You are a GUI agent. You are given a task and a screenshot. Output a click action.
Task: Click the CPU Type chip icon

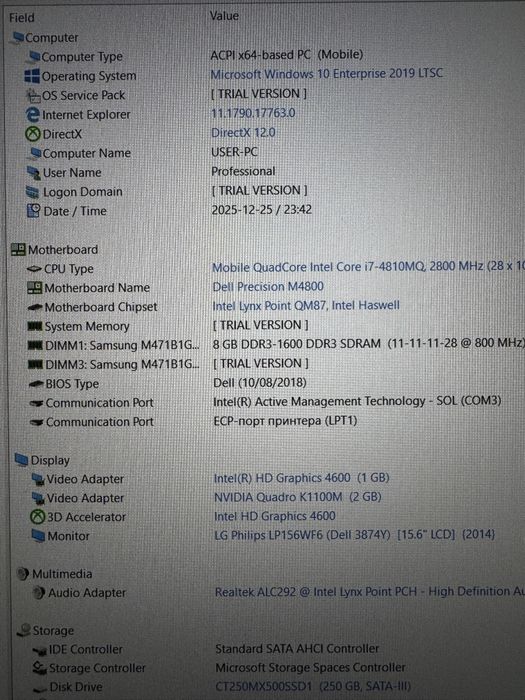click(x=34, y=269)
